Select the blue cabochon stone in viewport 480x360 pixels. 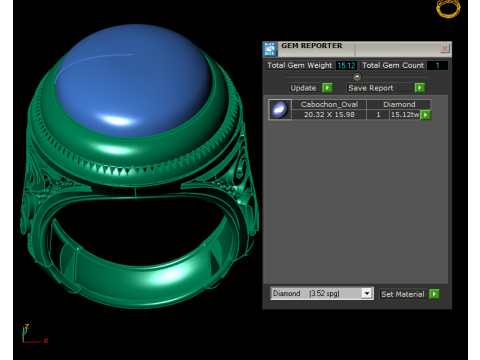tap(133, 80)
